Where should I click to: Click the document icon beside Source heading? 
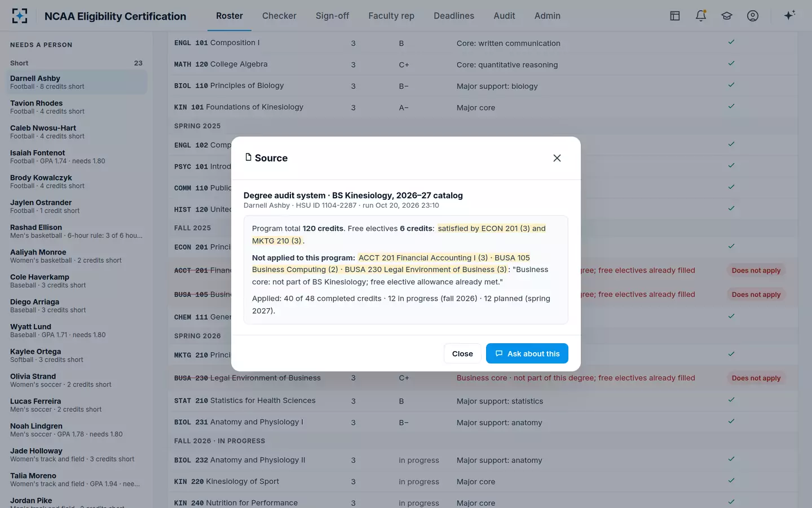(248, 157)
